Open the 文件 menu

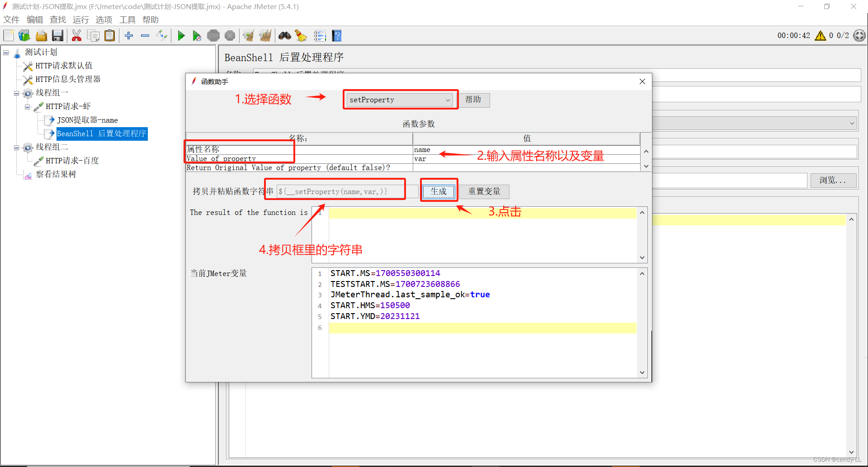(11, 19)
